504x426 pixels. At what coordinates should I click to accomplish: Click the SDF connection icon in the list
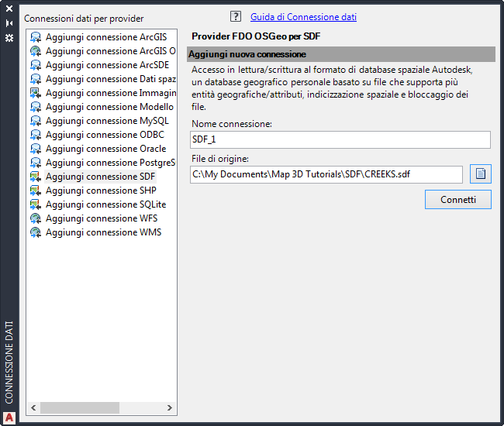coord(36,177)
